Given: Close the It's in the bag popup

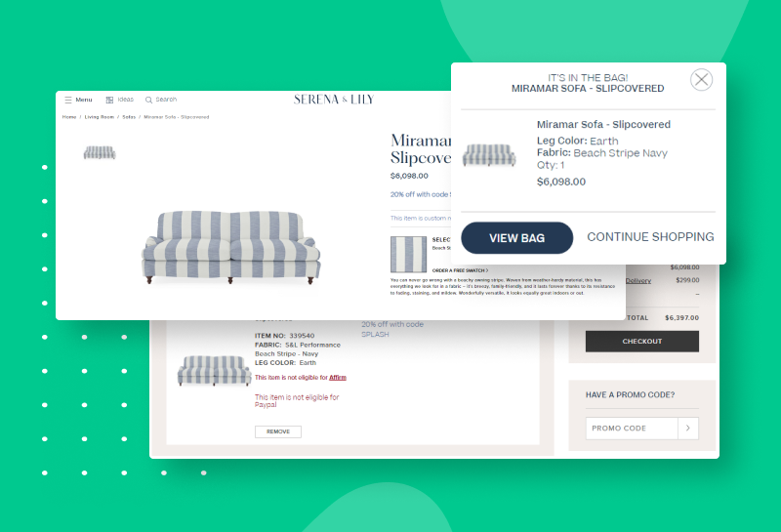Looking at the screenshot, I should (x=701, y=80).
